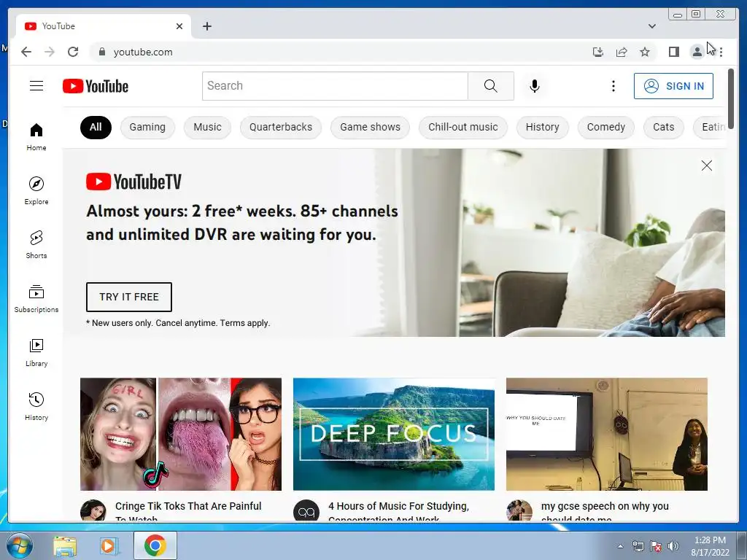Expand the tab search chevron
The height and width of the screenshot is (560, 747).
(651, 26)
